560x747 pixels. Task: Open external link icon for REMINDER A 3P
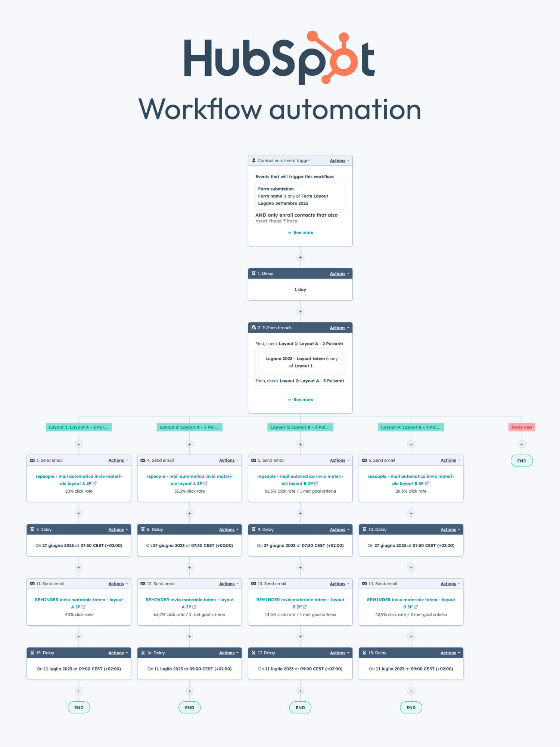point(194,607)
